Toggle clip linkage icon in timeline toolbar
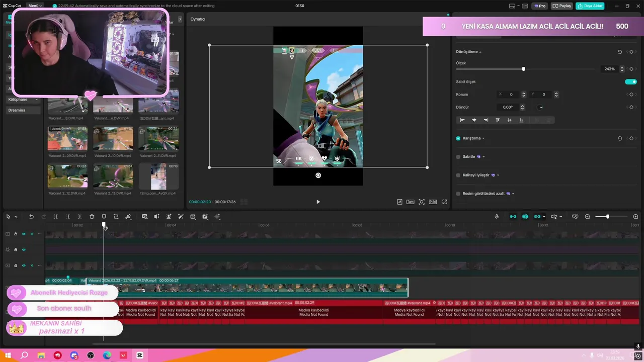 click(x=537, y=217)
